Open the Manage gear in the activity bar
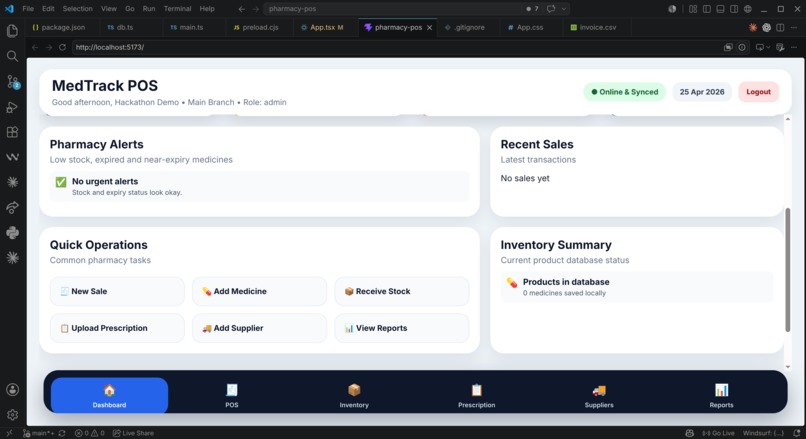This screenshot has height=439, width=806. tap(12, 414)
